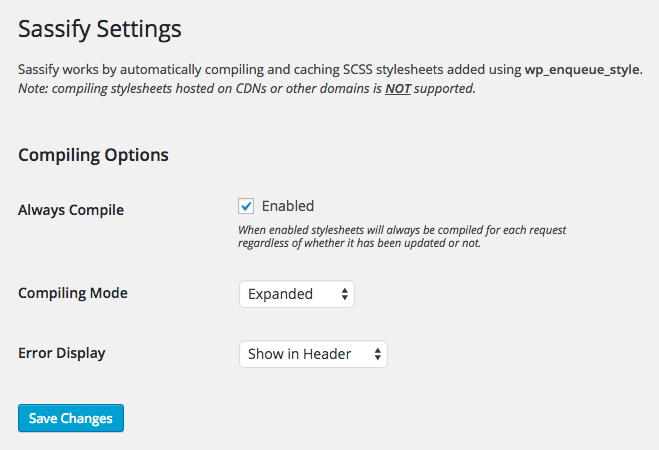Toggle the Always Compile Enabled checkbox
659x450 pixels.
point(246,206)
